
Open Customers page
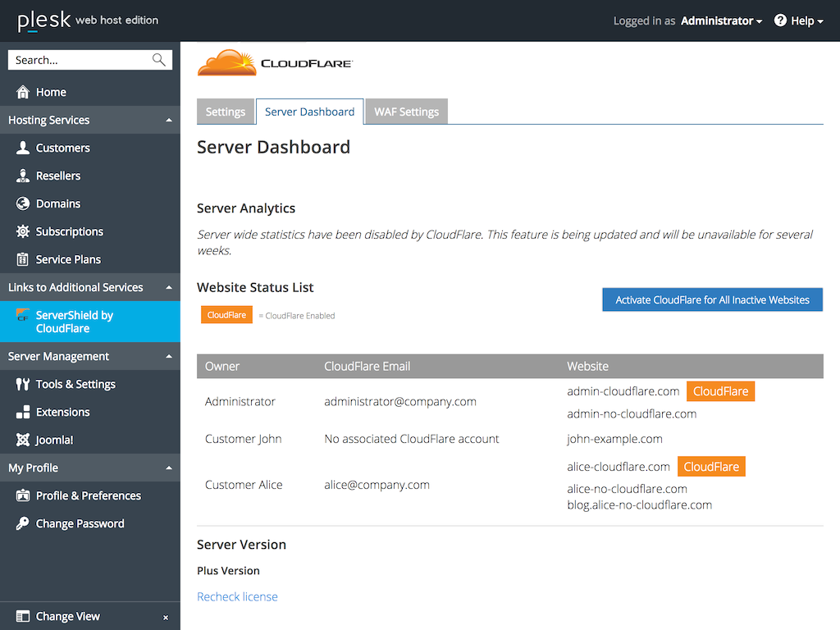[x=90, y=148]
